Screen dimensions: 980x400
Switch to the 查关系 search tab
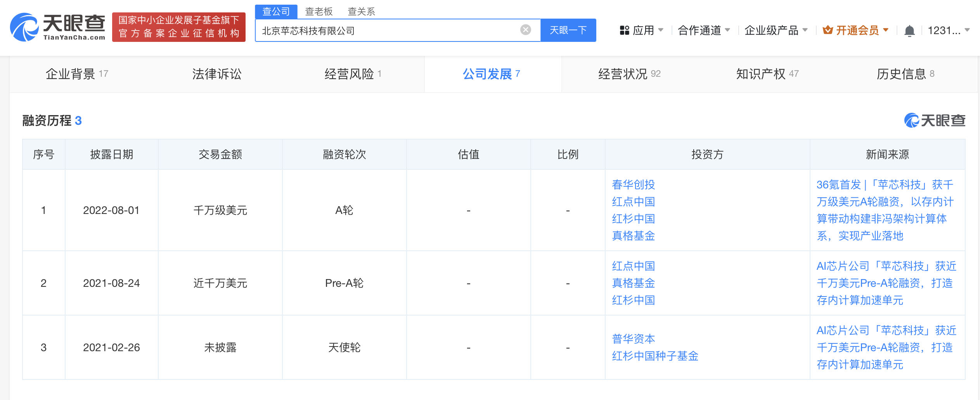coord(361,12)
